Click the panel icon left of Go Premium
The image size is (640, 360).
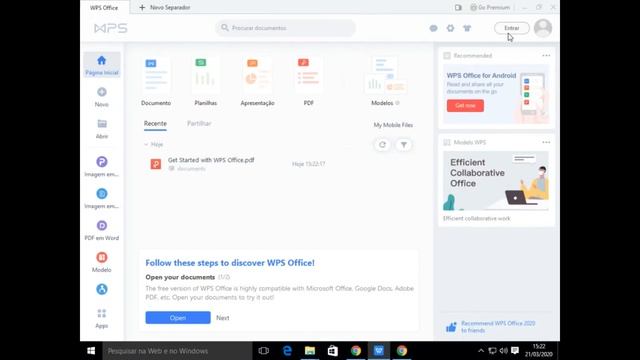point(458,7)
